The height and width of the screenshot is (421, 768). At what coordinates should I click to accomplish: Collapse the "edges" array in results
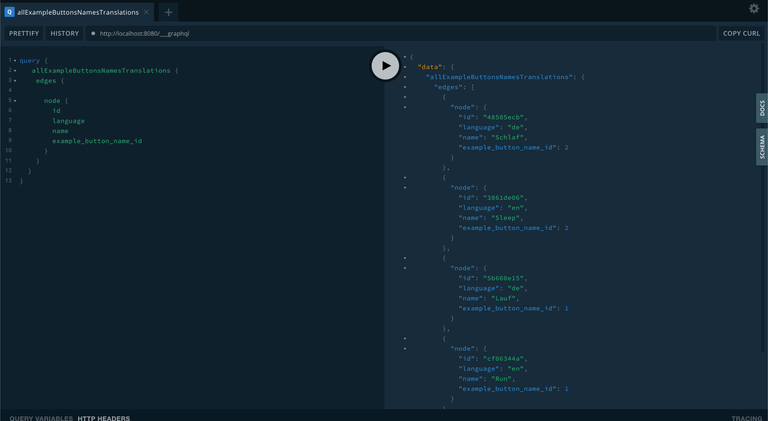click(405, 87)
